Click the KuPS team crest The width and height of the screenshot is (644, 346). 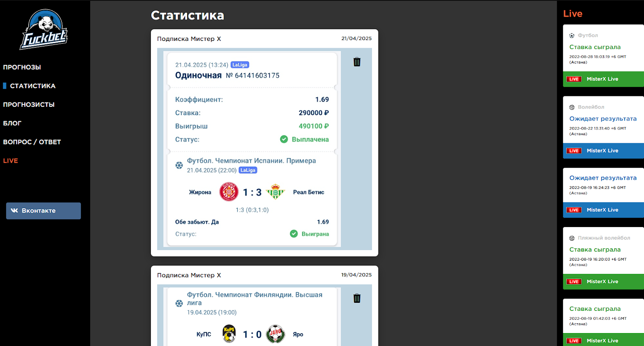229,334
